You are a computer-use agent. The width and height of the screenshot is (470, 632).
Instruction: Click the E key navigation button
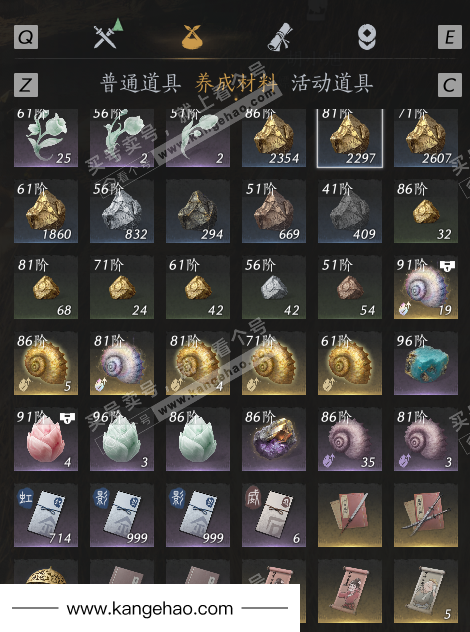coord(450,37)
